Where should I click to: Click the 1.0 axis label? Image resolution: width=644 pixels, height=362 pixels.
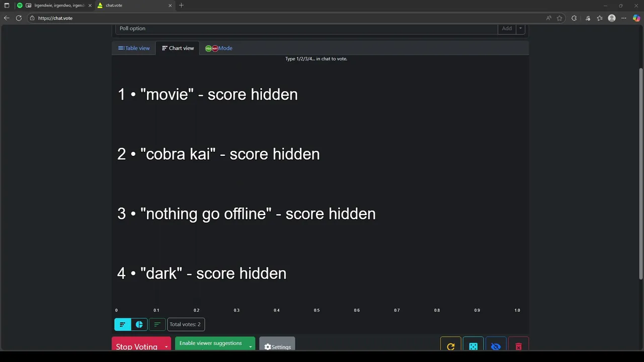[517, 310]
